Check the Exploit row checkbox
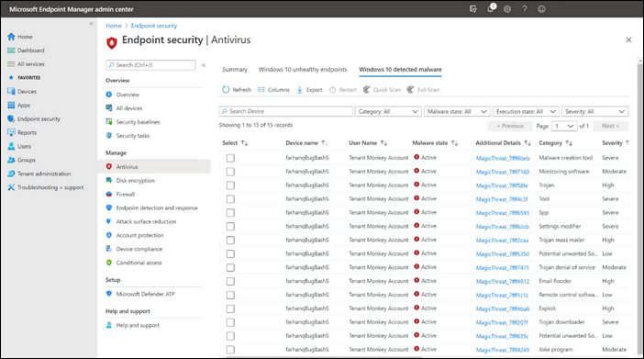 click(x=230, y=309)
